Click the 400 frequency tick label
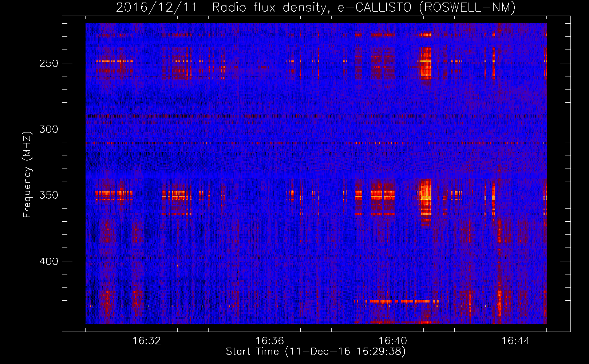The width and height of the screenshot is (589, 364). pos(49,261)
